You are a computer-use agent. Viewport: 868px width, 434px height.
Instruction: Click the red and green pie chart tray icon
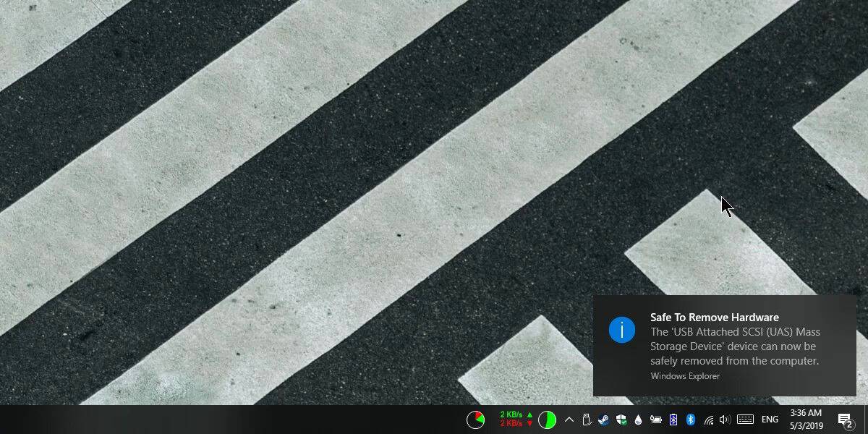tap(475, 420)
